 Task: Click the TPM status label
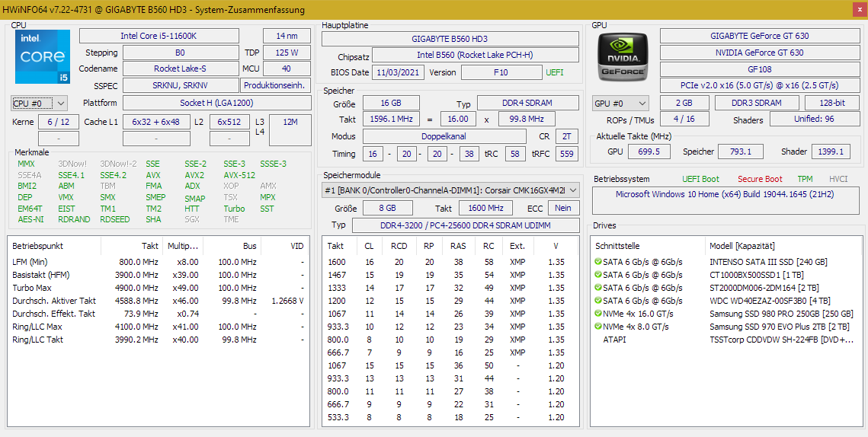(x=806, y=179)
